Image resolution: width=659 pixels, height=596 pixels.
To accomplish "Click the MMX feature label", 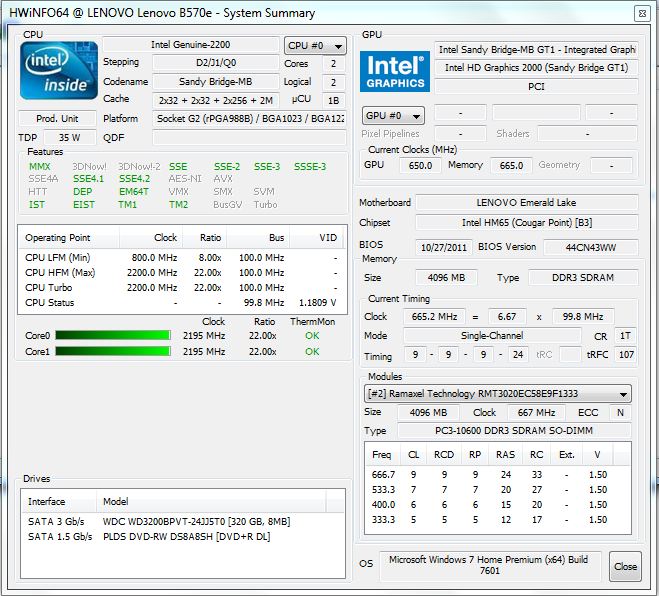I will 40,167.
